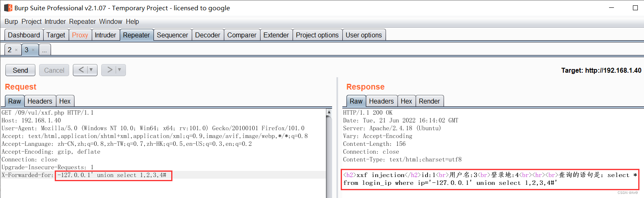Switch to the Target tab
Viewport: 644px width, 198px height.
coord(56,35)
